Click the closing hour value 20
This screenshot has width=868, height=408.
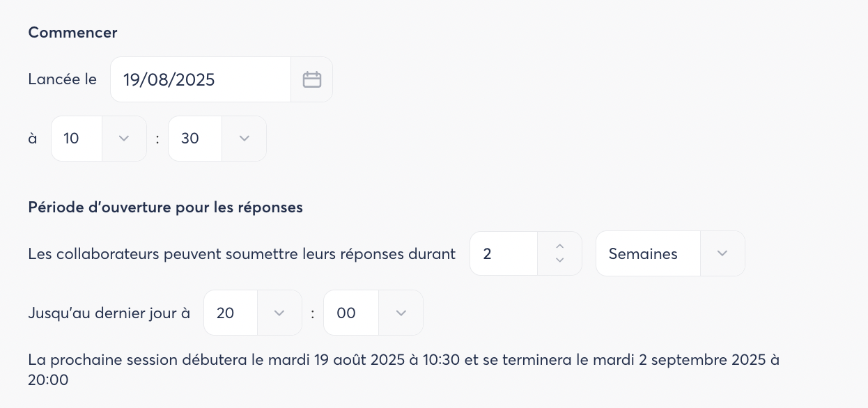point(230,313)
